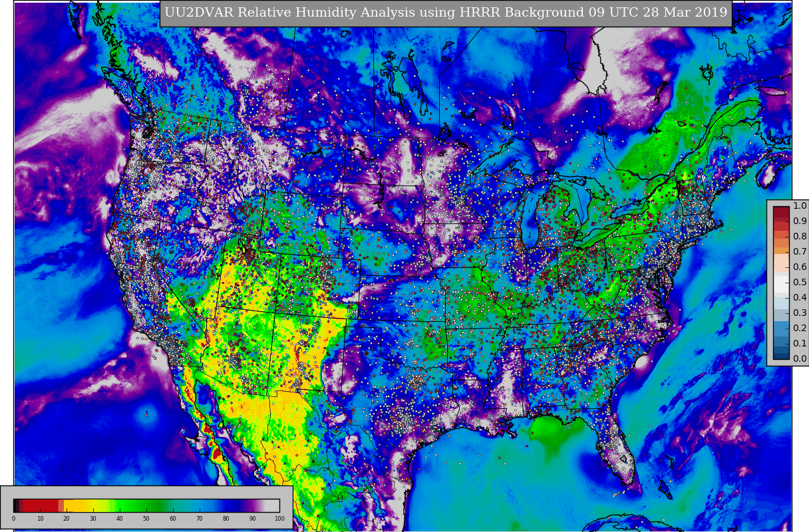Pick the darkest navy swatch at right legend bottom
Screen dimensions: 809x532
[781, 356]
